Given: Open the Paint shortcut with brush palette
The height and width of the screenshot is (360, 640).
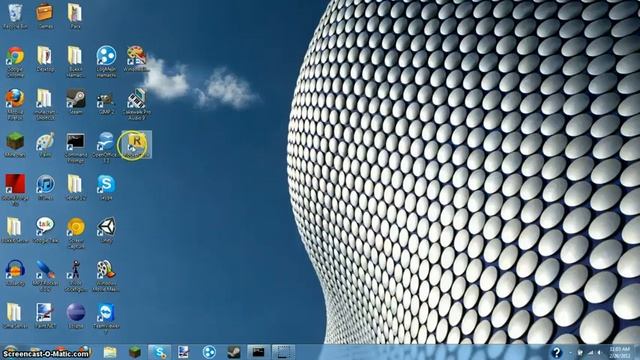Looking at the screenshot, I should point(45,145).
